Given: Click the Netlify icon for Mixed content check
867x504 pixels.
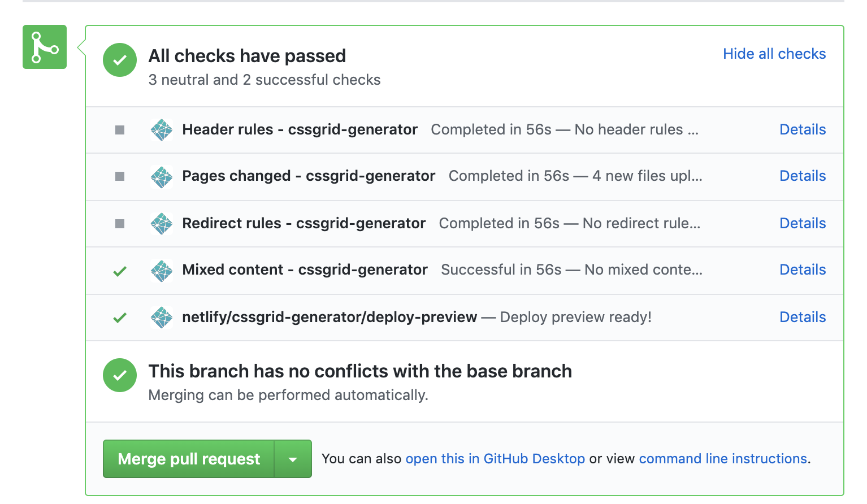Looking at the screenshot, I should [x=162, y=271].
